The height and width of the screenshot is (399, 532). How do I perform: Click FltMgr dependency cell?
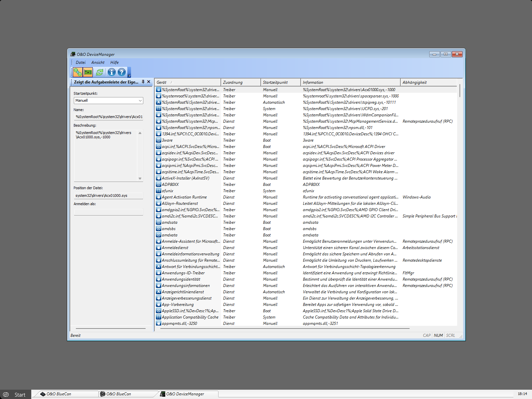(x=408, y=273)
